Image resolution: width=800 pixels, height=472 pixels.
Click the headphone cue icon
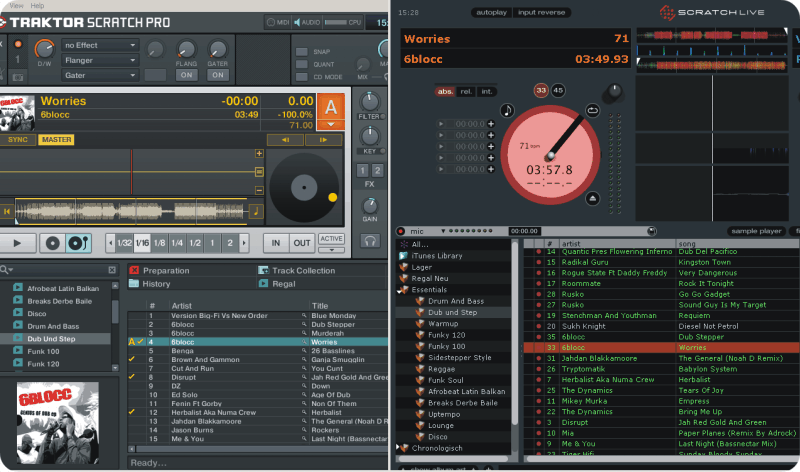[371, 241]
